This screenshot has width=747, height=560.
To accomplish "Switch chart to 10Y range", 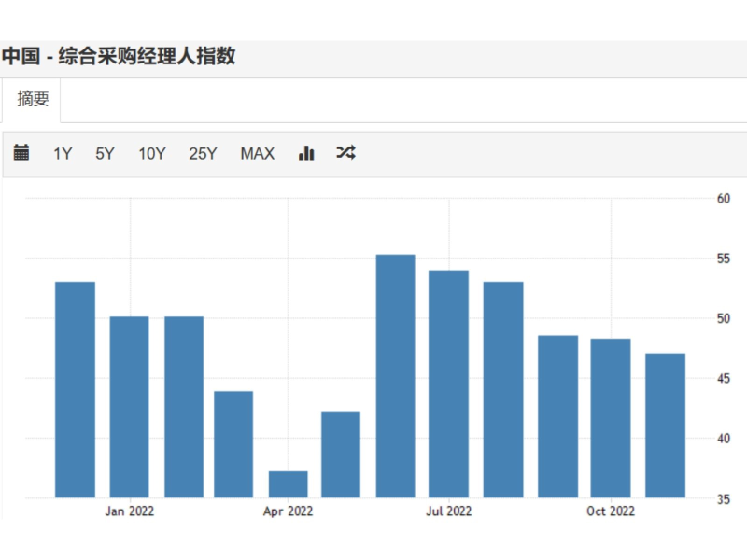I will (152, 154).
